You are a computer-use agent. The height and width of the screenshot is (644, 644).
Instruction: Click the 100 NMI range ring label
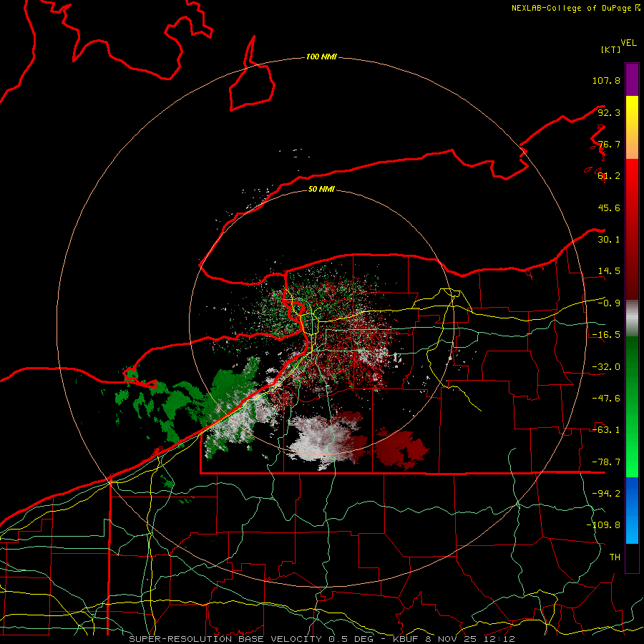pos(321,57)
